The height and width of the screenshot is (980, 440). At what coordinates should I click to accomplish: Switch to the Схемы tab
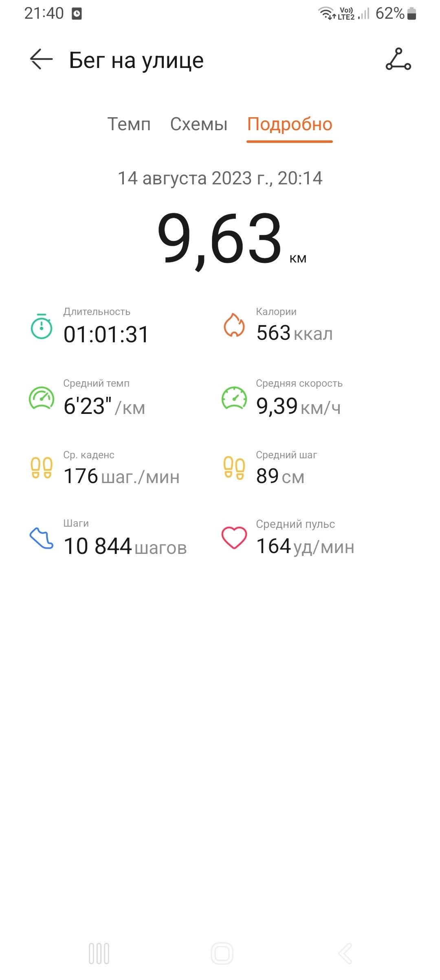tap(199, 124)
